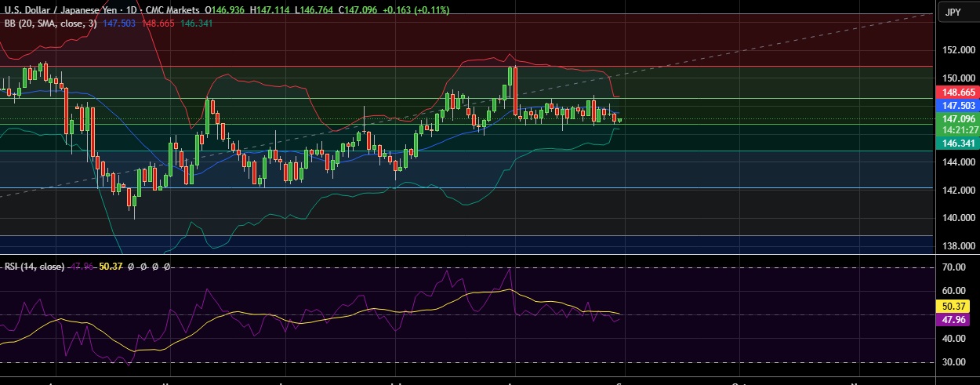Screen dimensions: 980x385
Task: Click the blue 147.503 BB value in legend
Action: pyautogui.click(x=118, y=24)
